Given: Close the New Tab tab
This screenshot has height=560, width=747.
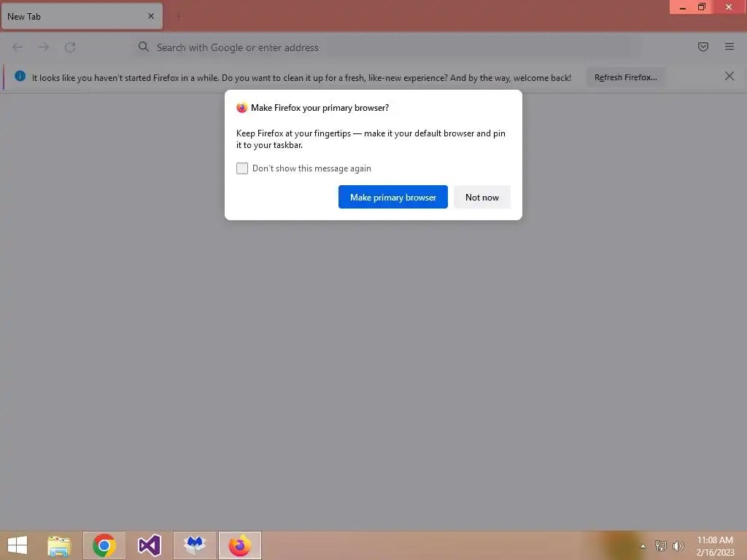Looking at the screenshot, I should click(x=151, y=16).
